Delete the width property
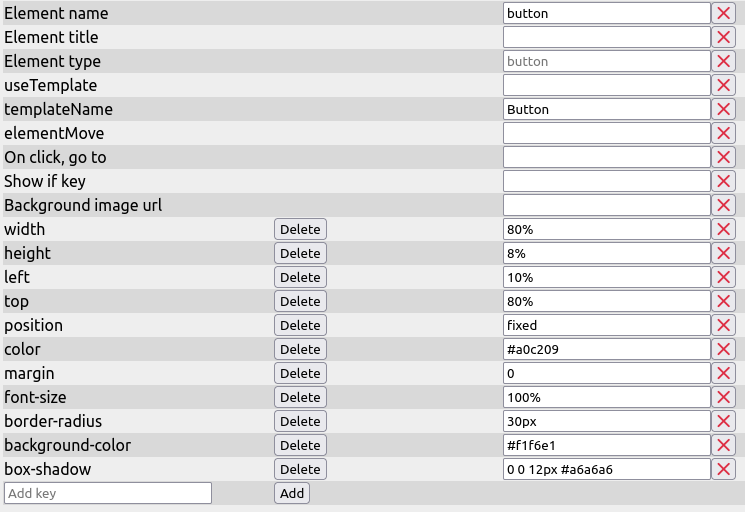Image resolution: width=745 pixels, height=512 pixels. point(300,229)
